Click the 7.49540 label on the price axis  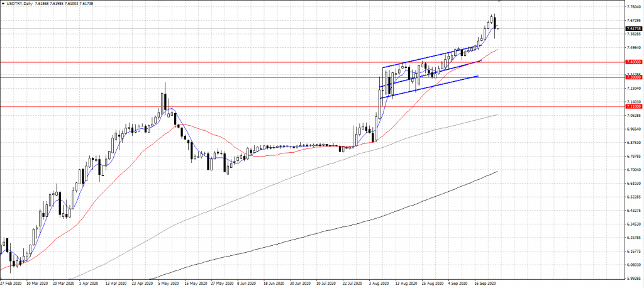pos(634,48)
